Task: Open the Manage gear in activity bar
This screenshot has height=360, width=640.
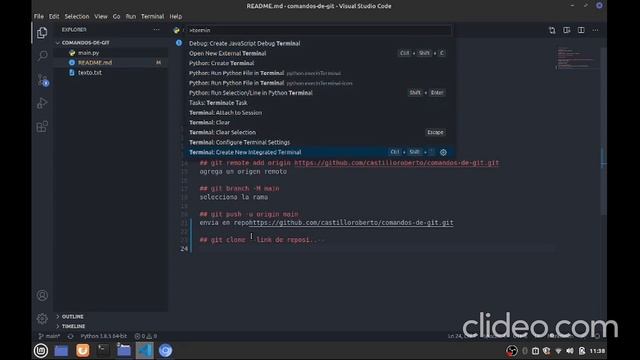Action: 42,318
